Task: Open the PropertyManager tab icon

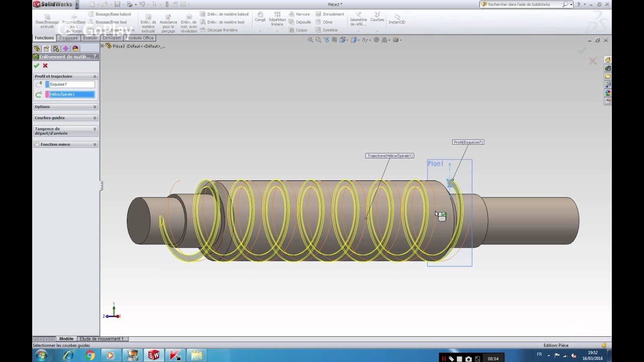Action: point(46,48)
